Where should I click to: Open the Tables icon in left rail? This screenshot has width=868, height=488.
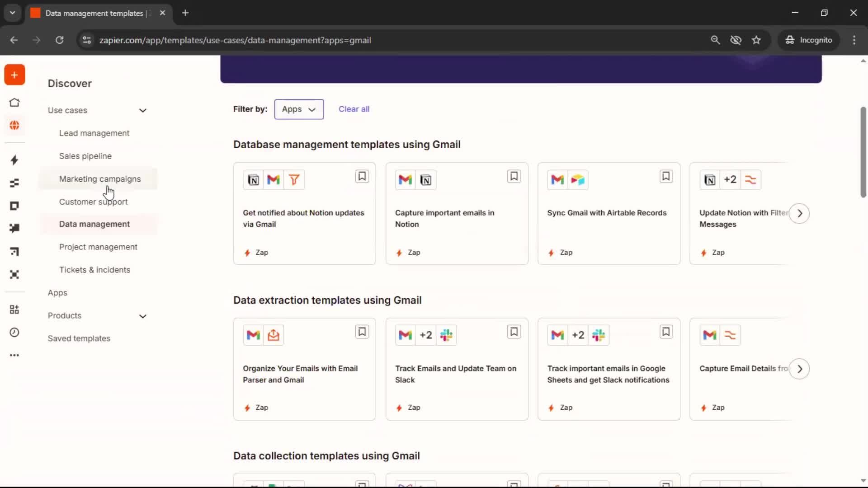pyautogui.click(x=14, y=183)
